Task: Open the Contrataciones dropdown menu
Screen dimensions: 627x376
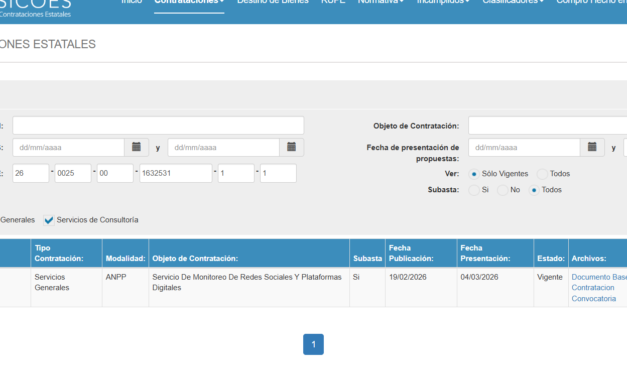Action: 189,2
